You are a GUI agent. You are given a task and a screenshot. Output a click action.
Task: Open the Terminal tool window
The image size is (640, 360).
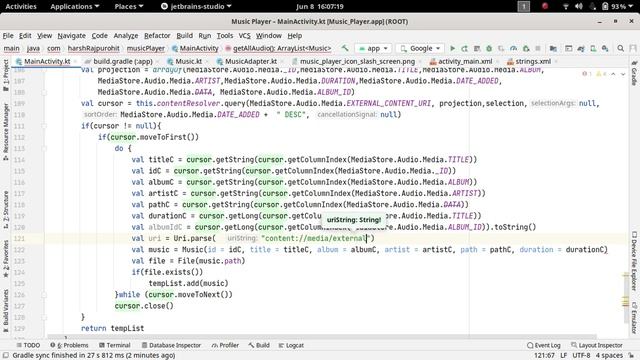[114, 345]
